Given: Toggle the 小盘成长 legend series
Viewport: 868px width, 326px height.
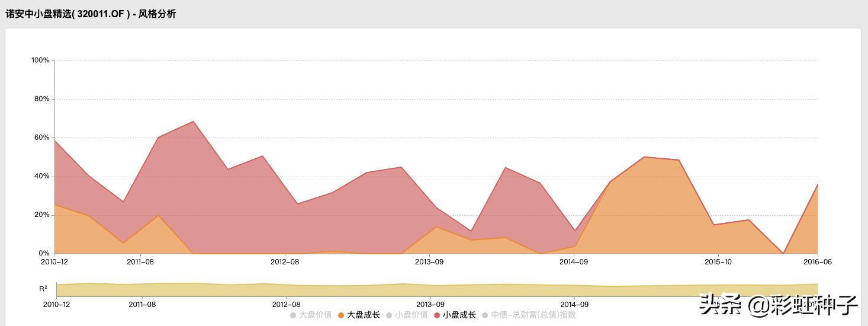Looking at the screenshot, I should (x=455, y=315).
